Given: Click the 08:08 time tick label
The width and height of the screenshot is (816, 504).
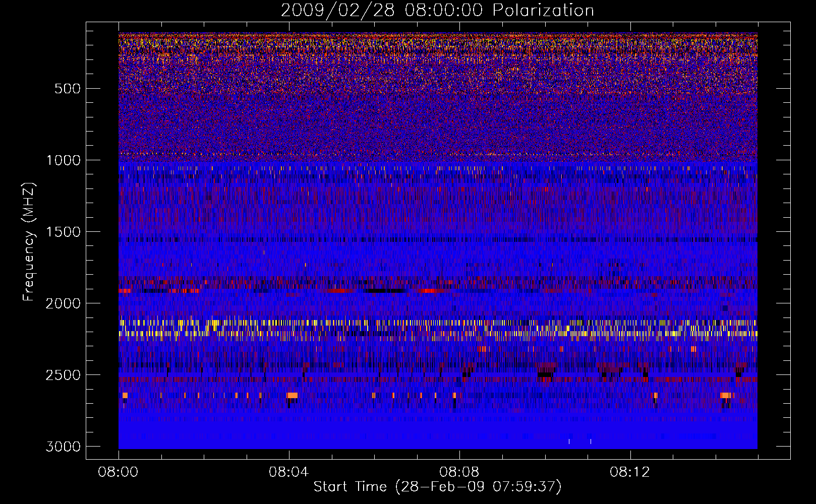Looking at the screenshot, I should (459, 472).
